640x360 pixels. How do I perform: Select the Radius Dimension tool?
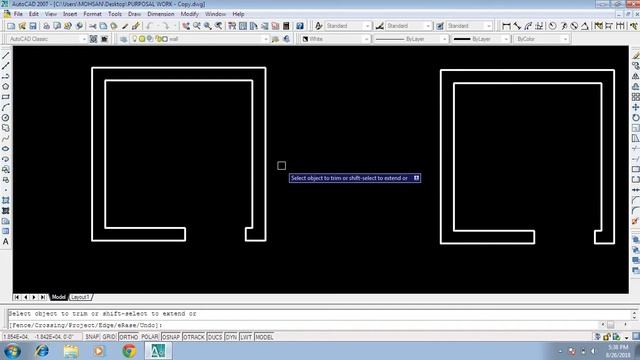click(x=552, y=26)
